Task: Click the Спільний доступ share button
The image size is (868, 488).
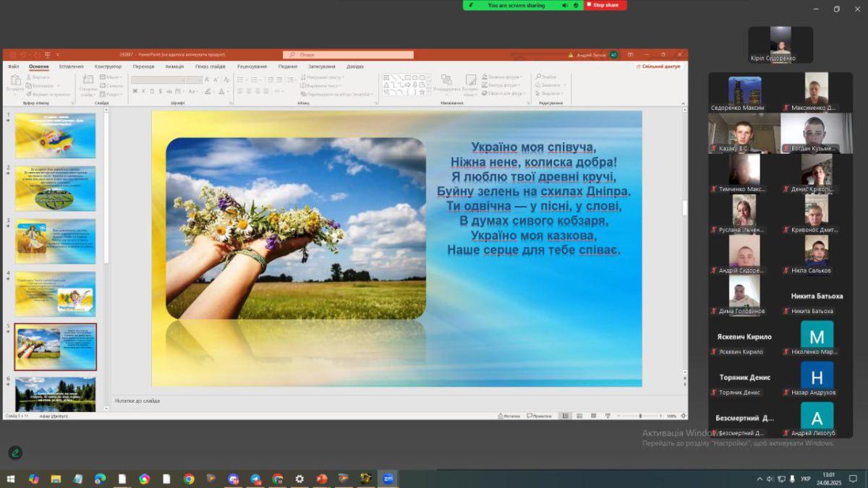Action: click(x=658, y=67)
